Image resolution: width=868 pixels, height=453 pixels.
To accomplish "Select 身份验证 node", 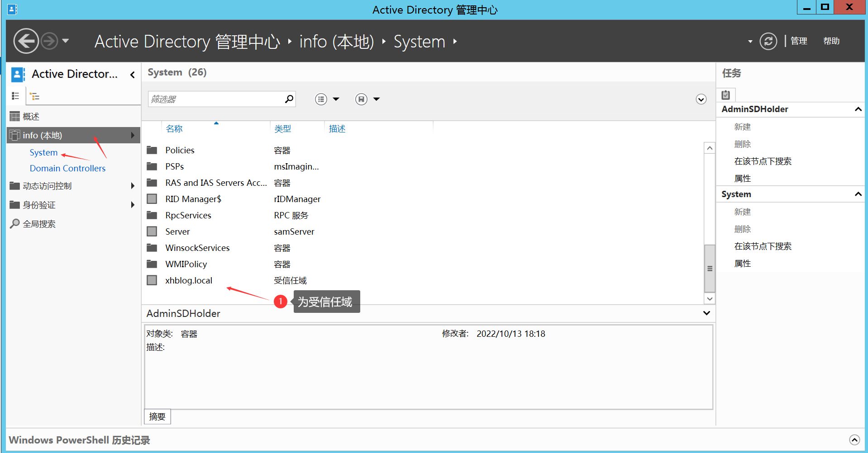I will (x=39, y=205).
